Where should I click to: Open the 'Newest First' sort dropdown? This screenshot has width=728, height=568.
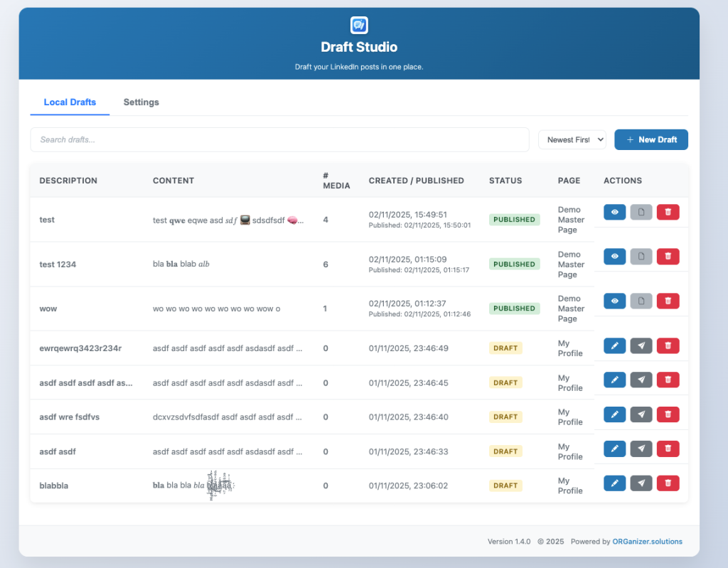572,140
